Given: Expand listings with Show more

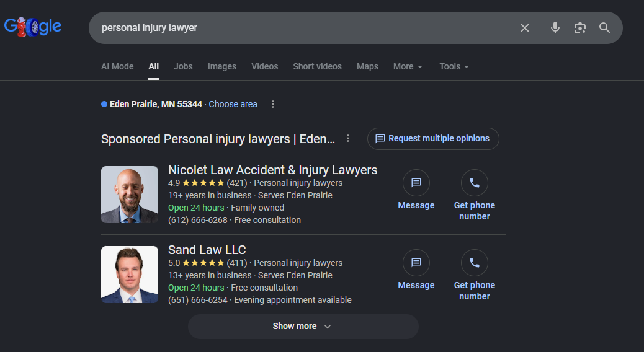Looking at the screenshot, I should [303, 326].
